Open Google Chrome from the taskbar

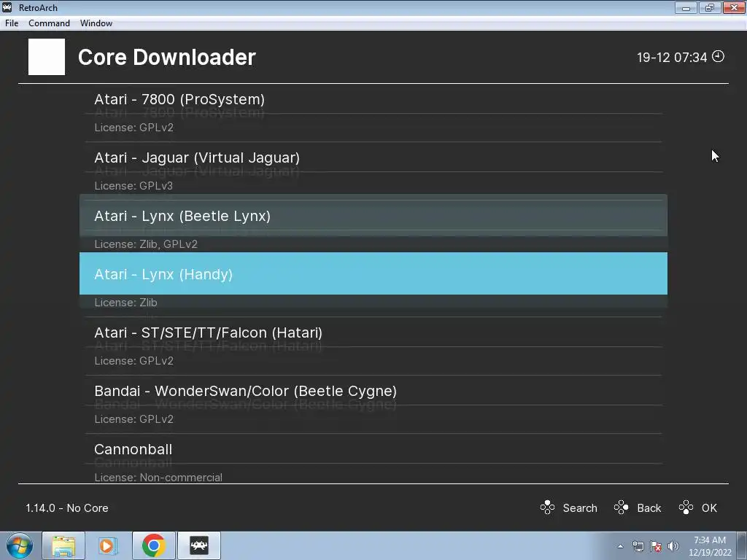click(153, 545)
